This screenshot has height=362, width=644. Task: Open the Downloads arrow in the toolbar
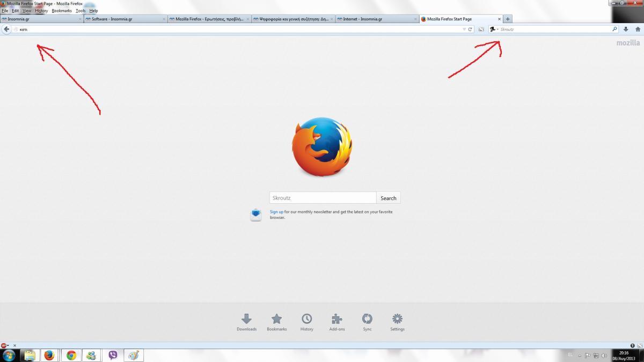(626, 29)
